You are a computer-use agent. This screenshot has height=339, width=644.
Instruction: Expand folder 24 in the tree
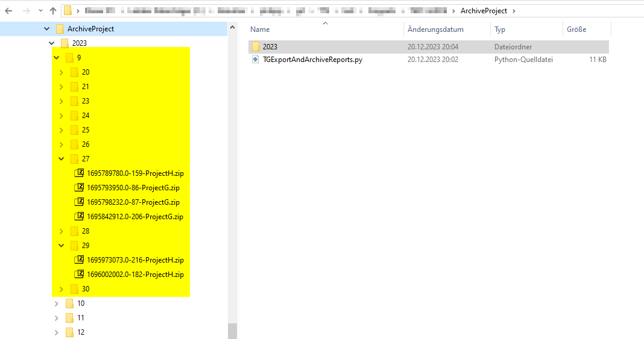(x=62, y=116)
